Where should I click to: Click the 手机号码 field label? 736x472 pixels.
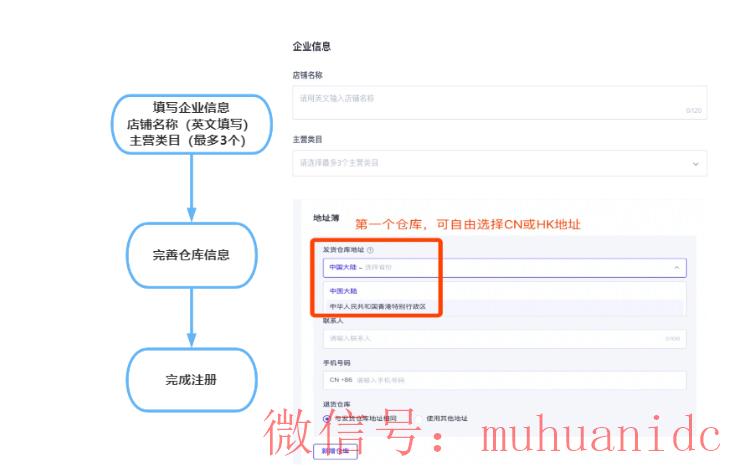click(337, 363)
